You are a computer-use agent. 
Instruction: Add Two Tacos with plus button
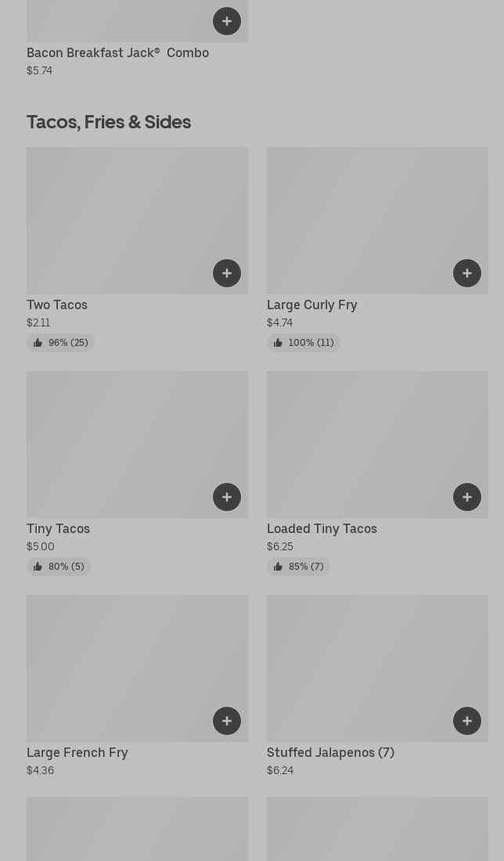point(227,273)
